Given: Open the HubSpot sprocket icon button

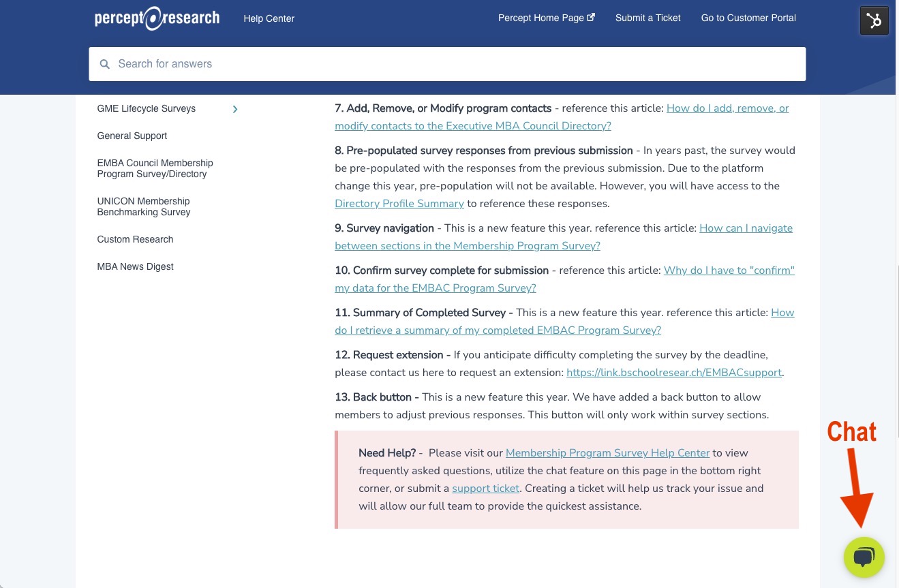Looking at the screenshot, I should click(x=874, y=20).
